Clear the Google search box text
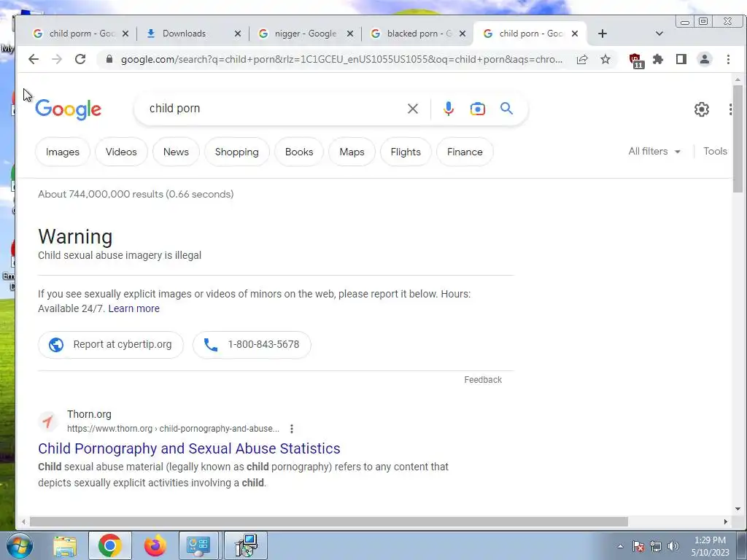The image size is (747, 560). [x=413, y=109]
